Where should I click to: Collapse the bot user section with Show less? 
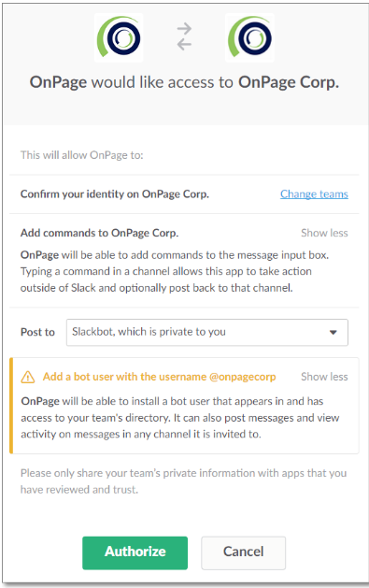point(324,377)
